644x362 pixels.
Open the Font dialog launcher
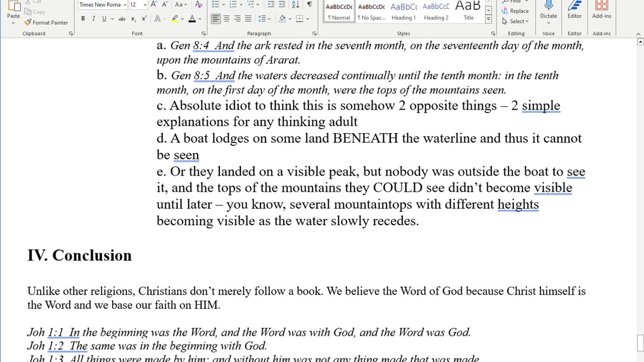point(204,34)
